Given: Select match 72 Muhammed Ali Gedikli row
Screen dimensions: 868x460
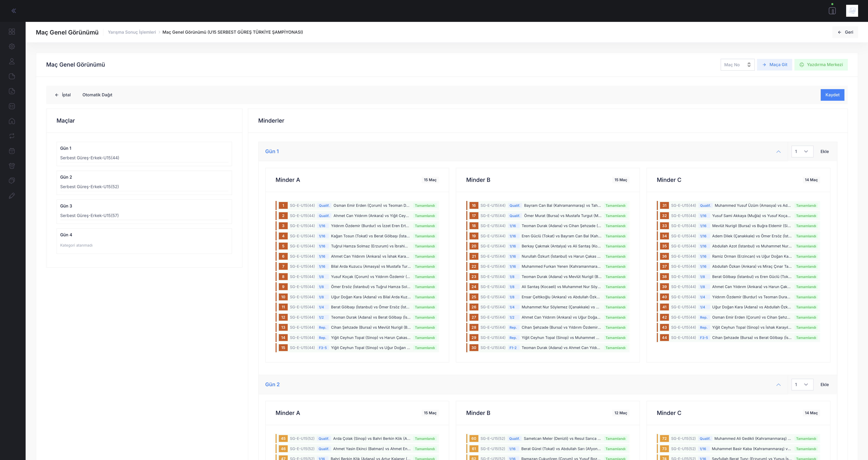Looking at the screenshot, I should tap(738, 439).
